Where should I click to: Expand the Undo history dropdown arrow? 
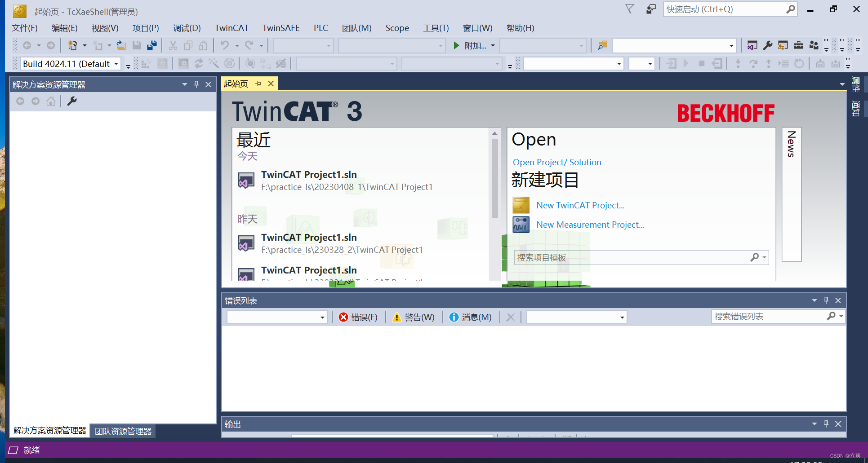[237, 45]
